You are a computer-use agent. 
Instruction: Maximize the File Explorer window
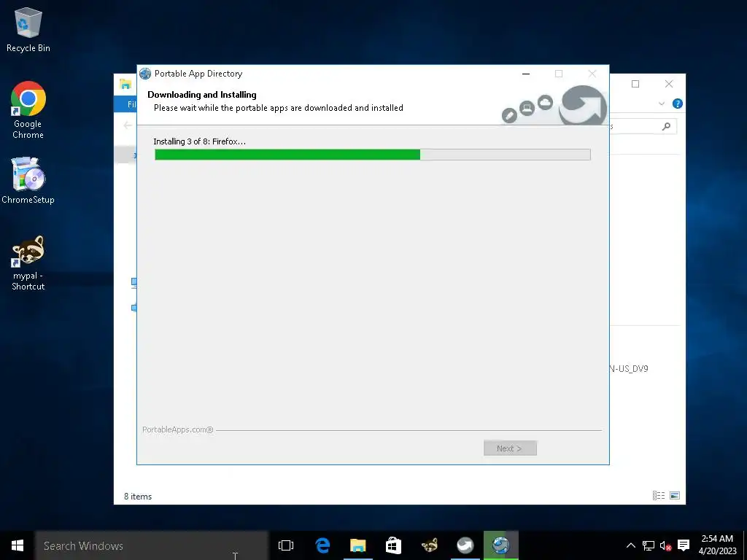point(635,84)
